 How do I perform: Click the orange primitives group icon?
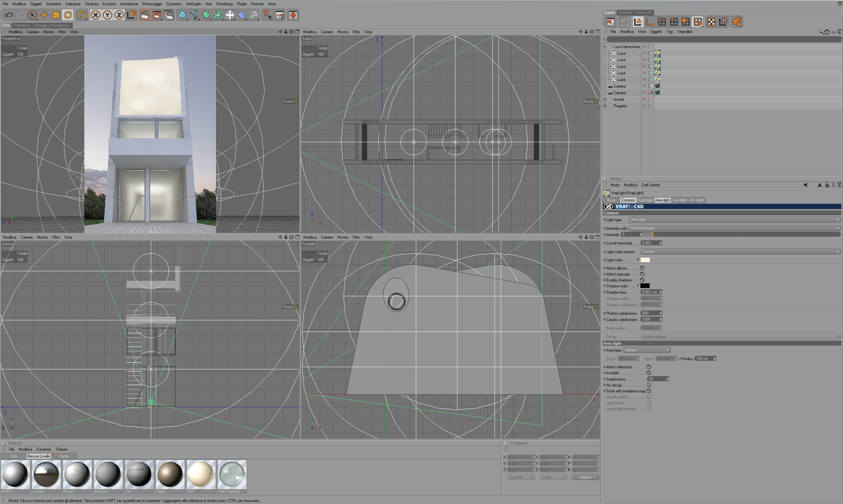coord(737,22)
